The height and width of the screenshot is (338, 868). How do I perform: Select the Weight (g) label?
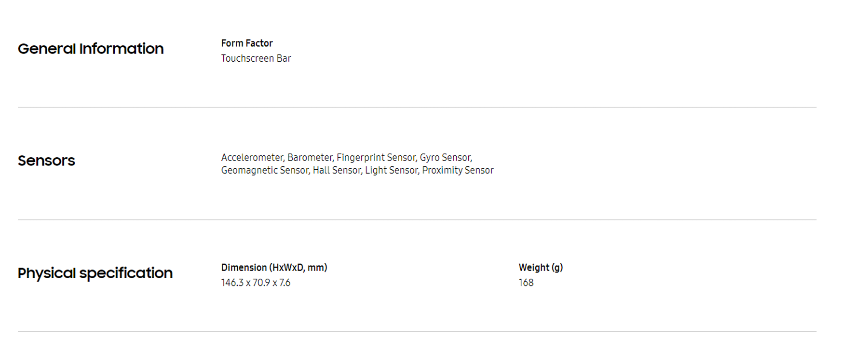(x=541, y=268)
